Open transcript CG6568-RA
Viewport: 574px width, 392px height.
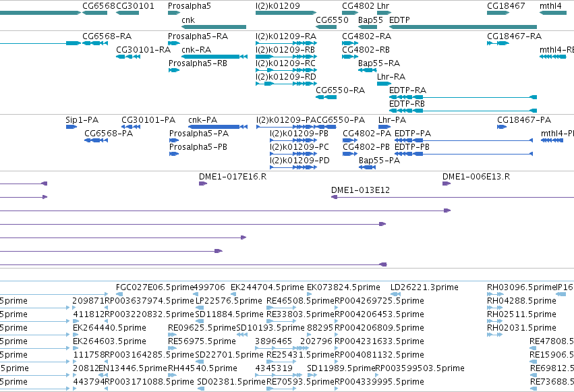point(95,43)
